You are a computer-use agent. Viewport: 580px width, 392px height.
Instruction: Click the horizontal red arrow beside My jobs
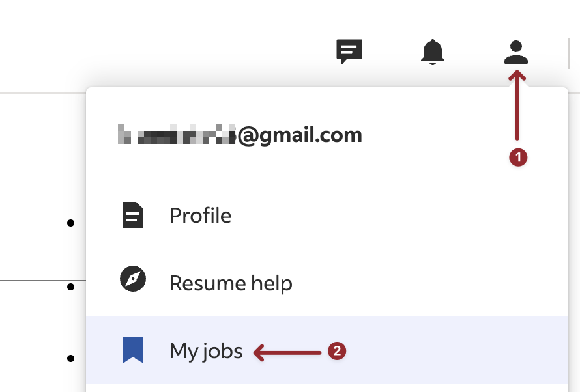(287, 353)
